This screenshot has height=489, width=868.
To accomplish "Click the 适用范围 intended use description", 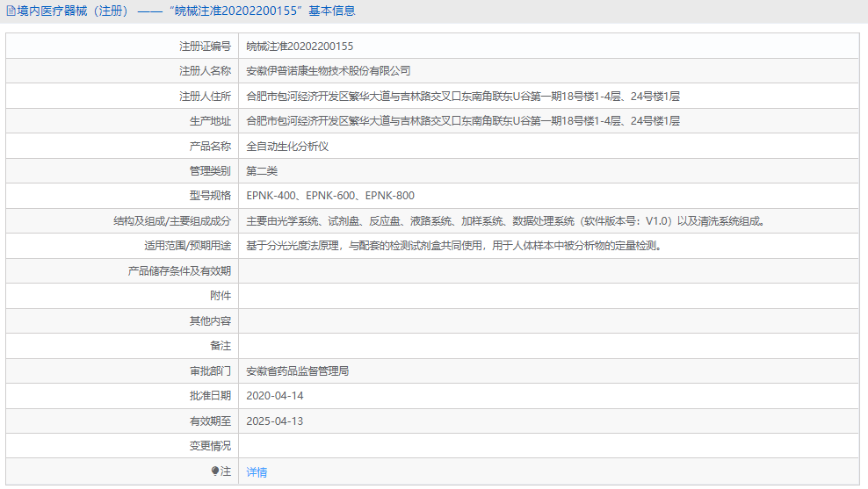I will [x=456, y=246].
